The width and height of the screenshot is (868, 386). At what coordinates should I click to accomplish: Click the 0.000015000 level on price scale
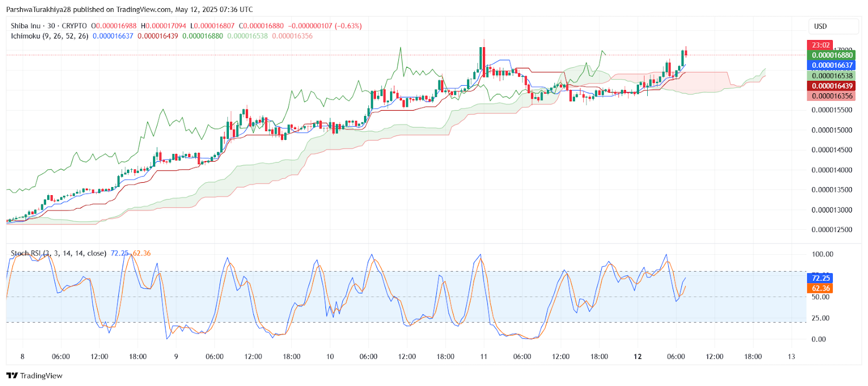click(832, 130)
